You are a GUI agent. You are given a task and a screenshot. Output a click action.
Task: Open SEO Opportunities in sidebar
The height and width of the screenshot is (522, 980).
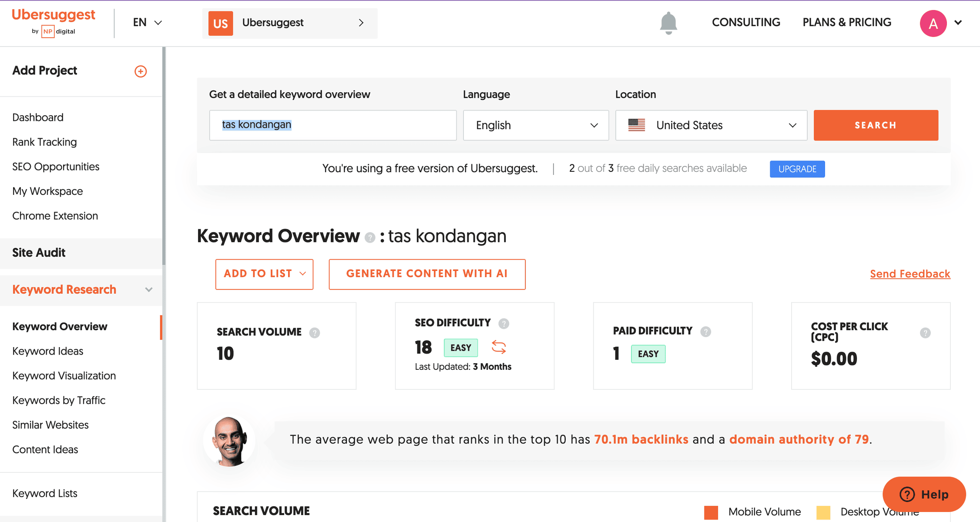(x=56, y=167)
